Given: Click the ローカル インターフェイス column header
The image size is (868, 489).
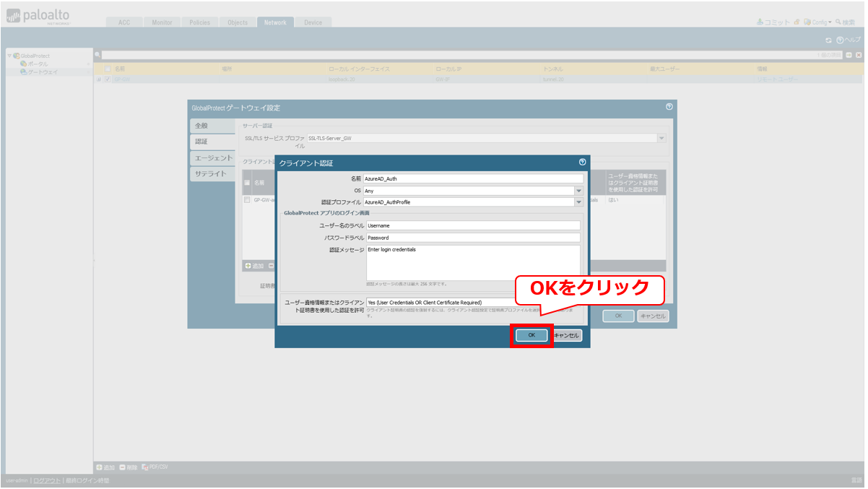Looking at the screenshot, I should pyautogui.click(x=358, y=69).
